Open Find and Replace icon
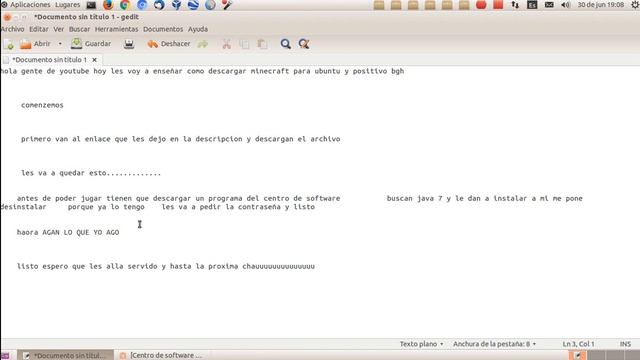 [304, 44]
